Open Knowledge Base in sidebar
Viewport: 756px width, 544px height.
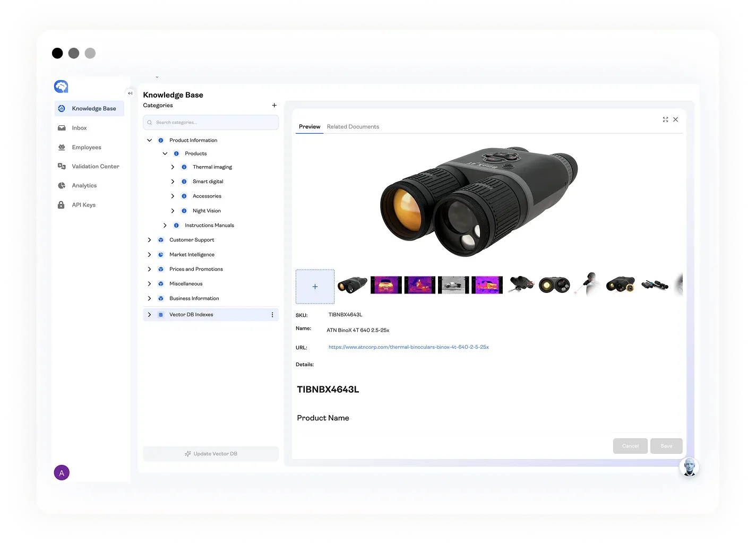(x=89, y=108)
